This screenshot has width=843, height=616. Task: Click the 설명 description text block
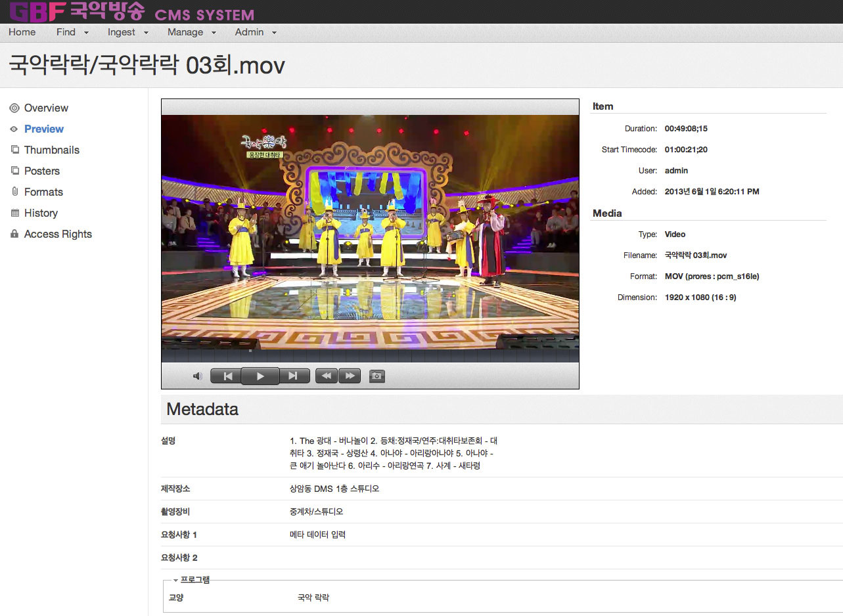(x=393, y=453)
